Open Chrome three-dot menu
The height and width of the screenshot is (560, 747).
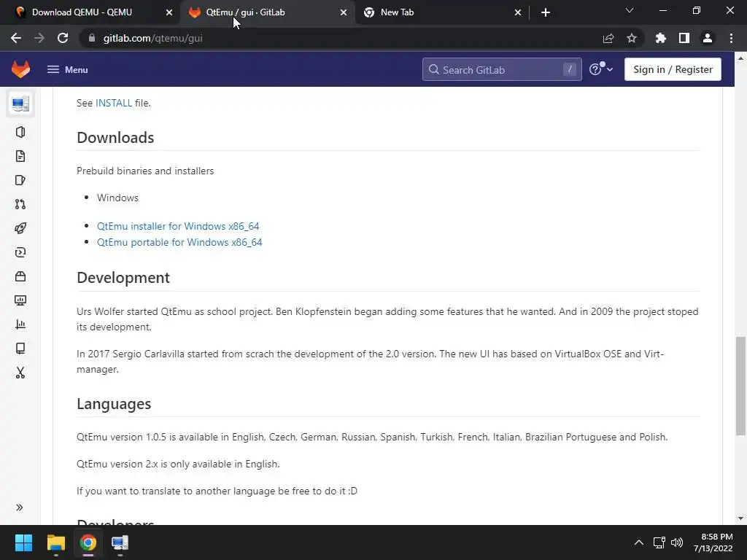click(731, 38)
